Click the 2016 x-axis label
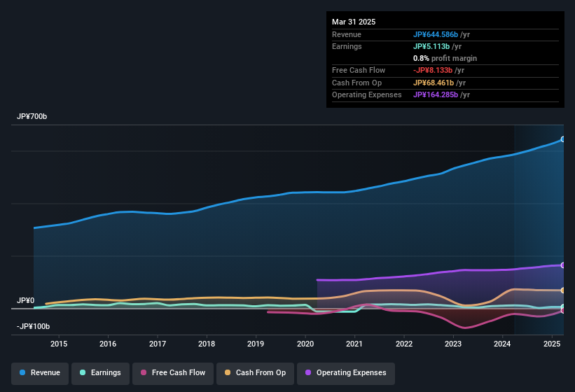575x392 pixels. [108, 344]
